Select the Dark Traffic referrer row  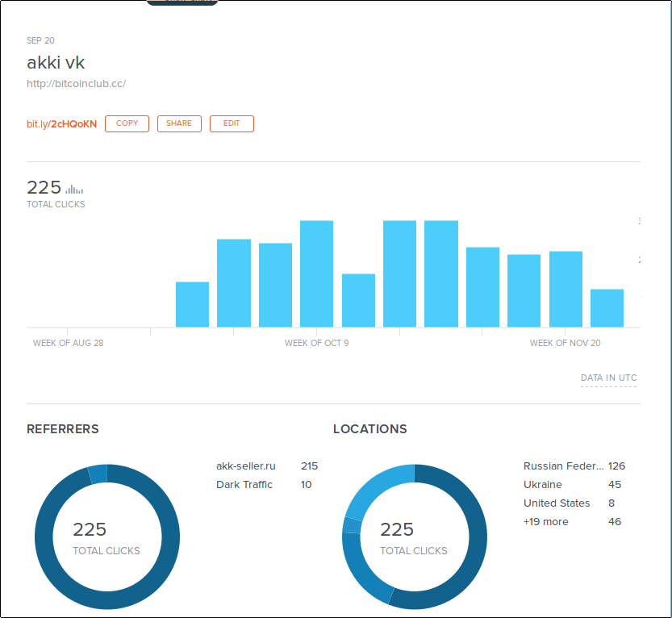[x=264, y=485]
